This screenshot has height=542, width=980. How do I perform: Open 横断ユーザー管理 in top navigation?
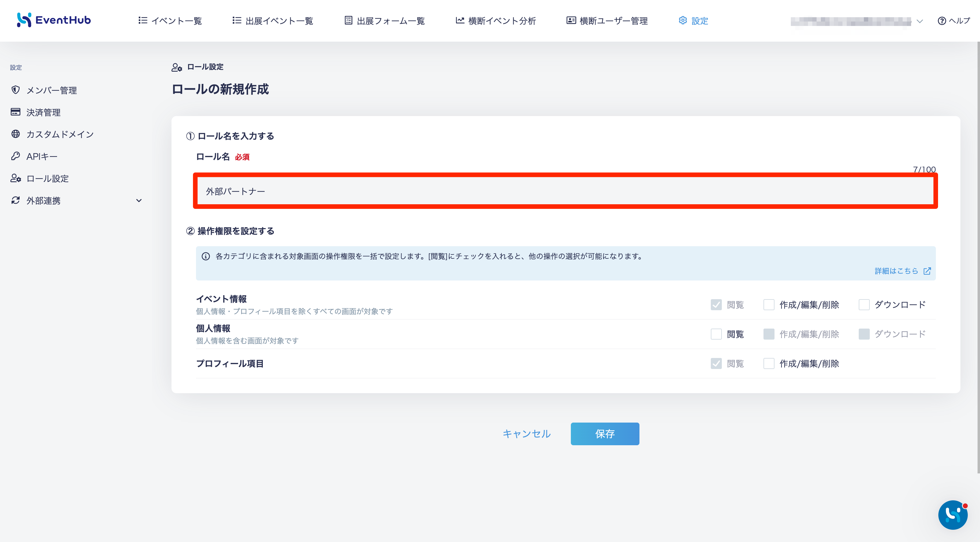607,21
